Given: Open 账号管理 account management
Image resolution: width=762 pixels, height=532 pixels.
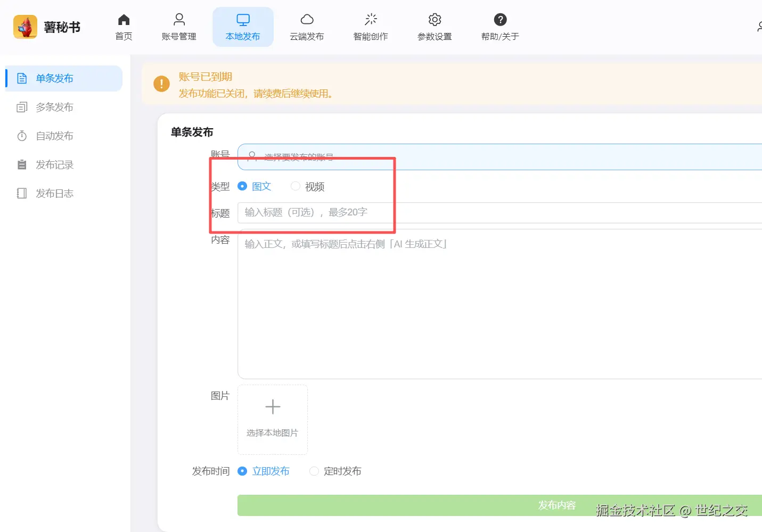Looking at the screenshot, I should [179, 26].
